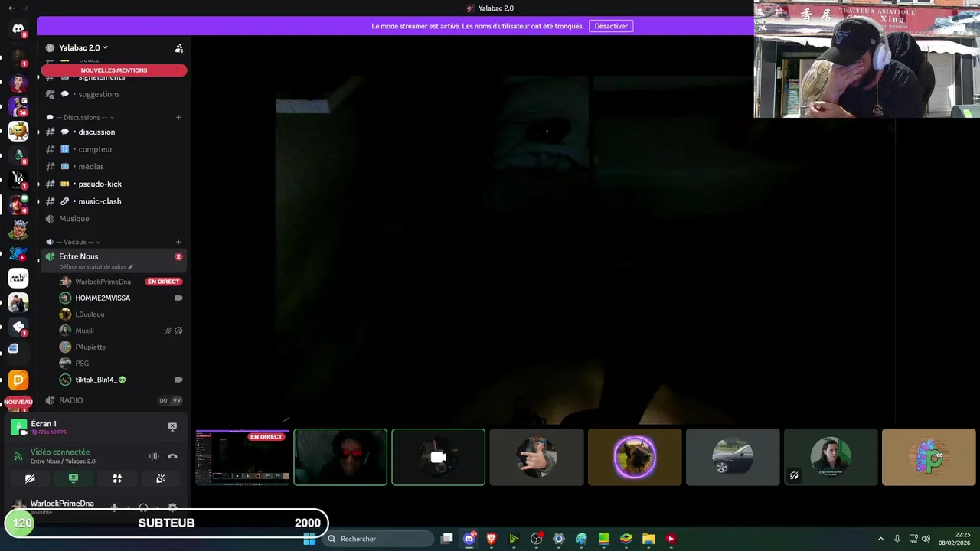Jump to Nouvelles Mentions banner

coord(114,70)
